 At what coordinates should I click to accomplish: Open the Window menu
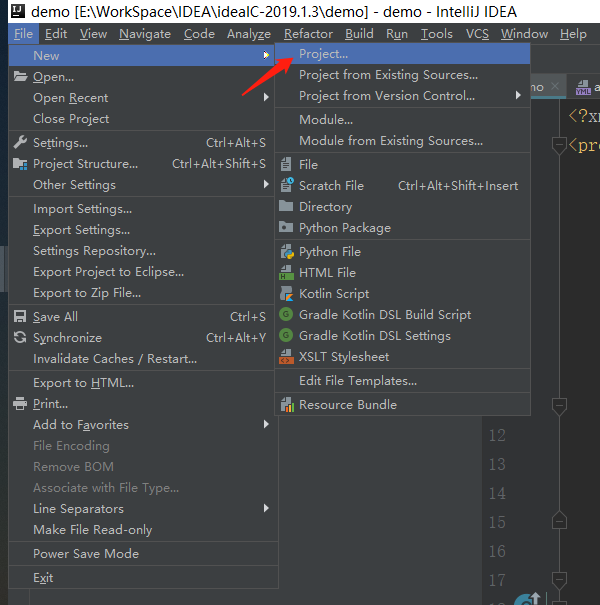[524, 34]
